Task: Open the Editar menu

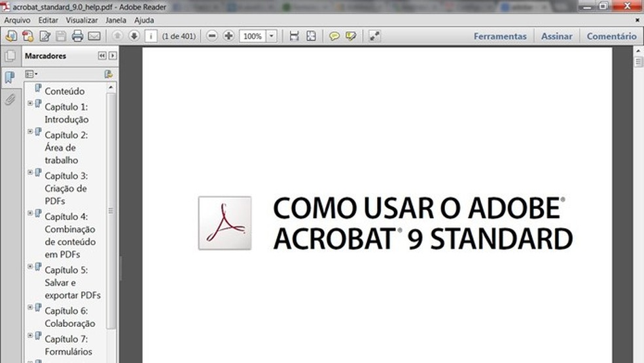Action: pos(48,20)
